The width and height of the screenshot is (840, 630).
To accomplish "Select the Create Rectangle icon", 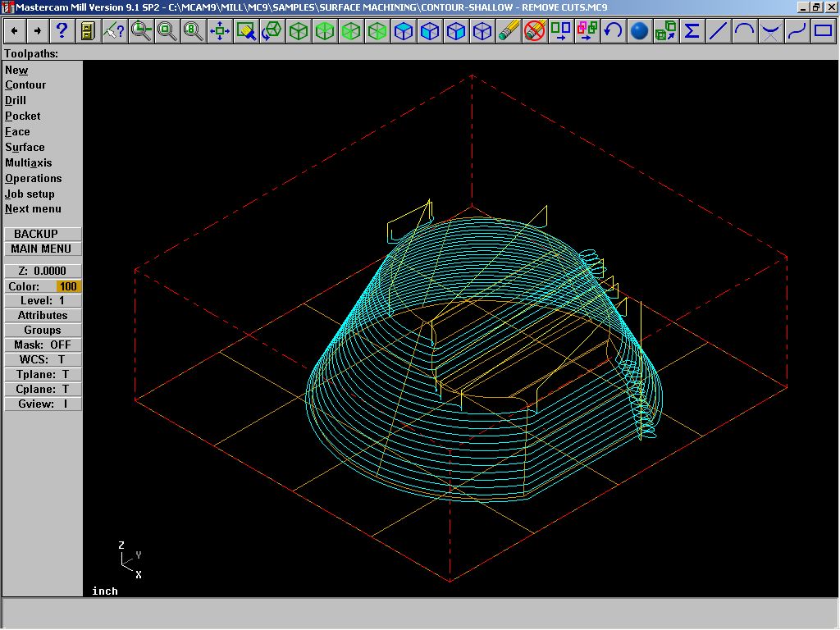I will click(x=823, y=31).
